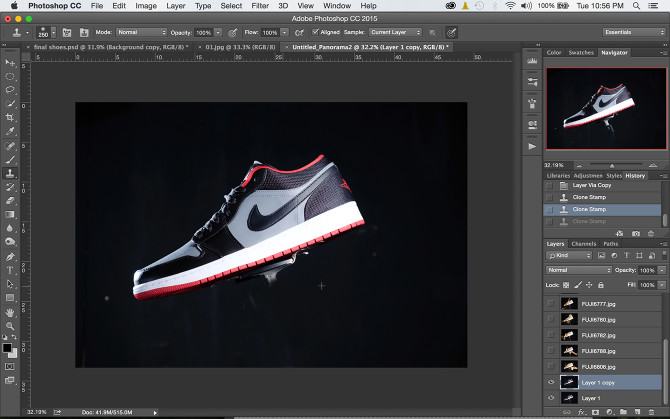Show the FUJI8777.jpg layer
The height and width of the screenshot is (419, 670).
[551, 304]
